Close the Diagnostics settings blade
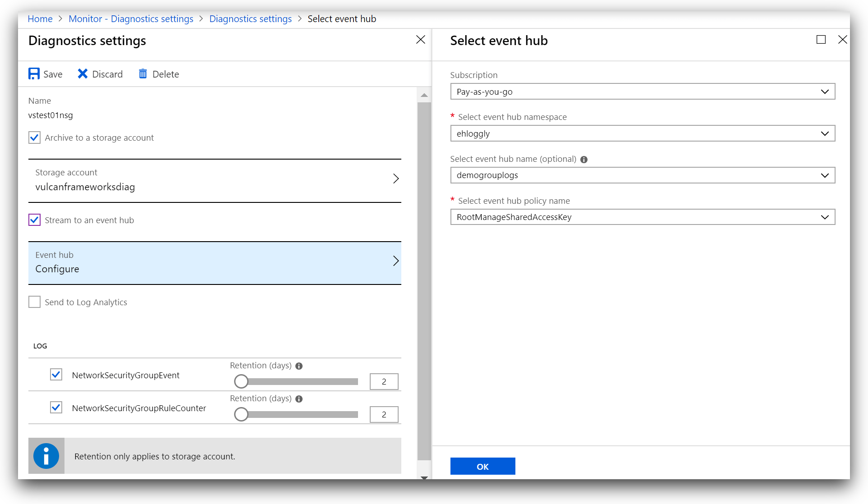Screen dimensions: 868x504 (420, 40)
